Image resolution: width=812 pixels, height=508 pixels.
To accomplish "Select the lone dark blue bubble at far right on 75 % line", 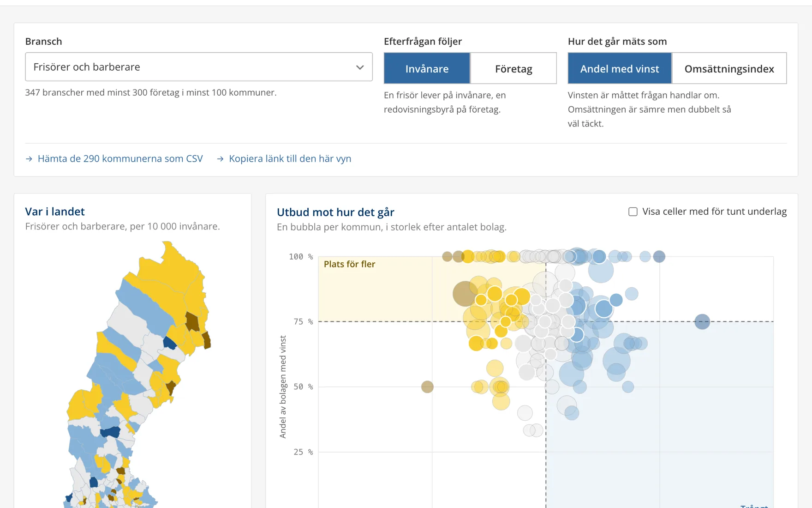I will pyautogui.click(x=702, y=321).
